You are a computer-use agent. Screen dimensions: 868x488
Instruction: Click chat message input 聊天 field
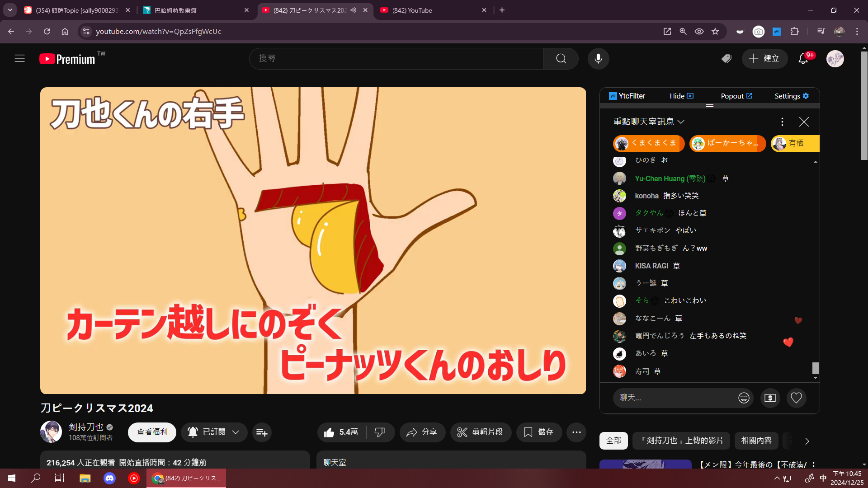676,398
